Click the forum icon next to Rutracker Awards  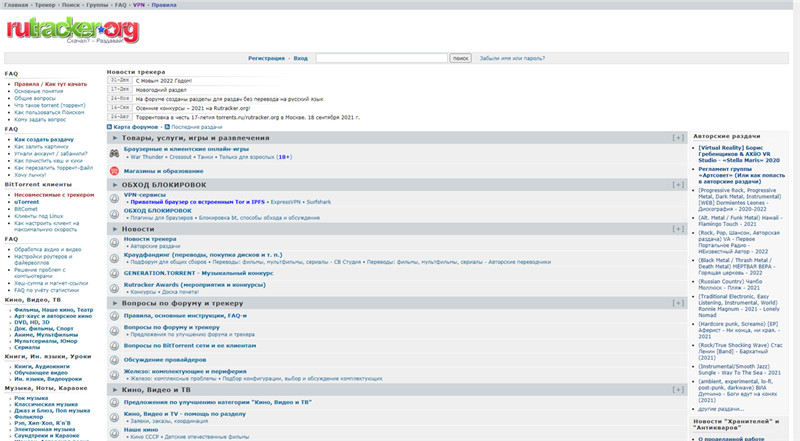[x=115, y=288]
